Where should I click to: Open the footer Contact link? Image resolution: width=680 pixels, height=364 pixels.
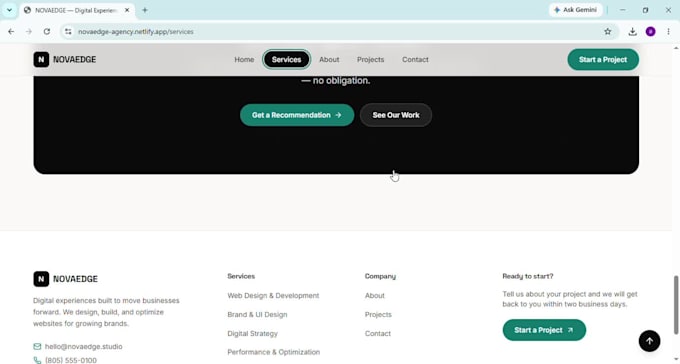point(378,334)
